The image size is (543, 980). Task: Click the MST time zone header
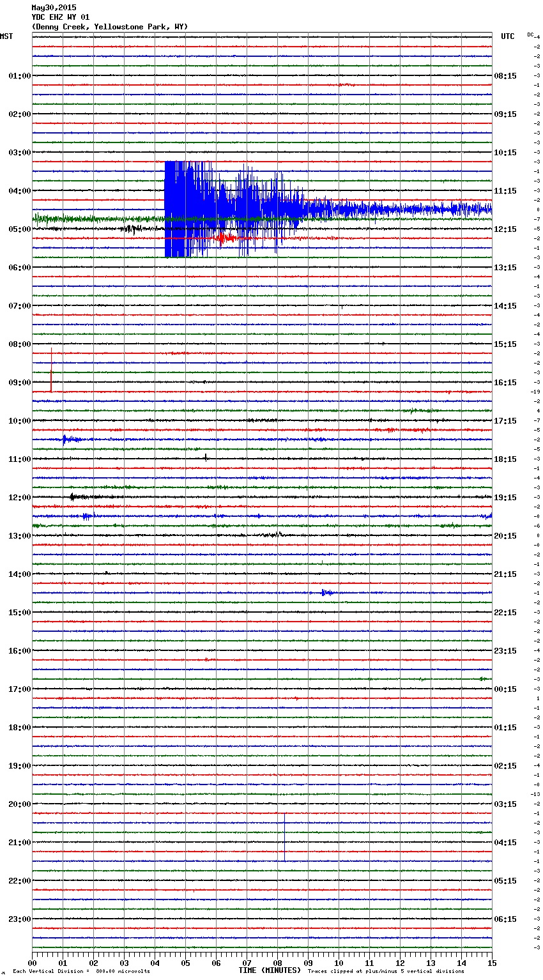point(6,36)
